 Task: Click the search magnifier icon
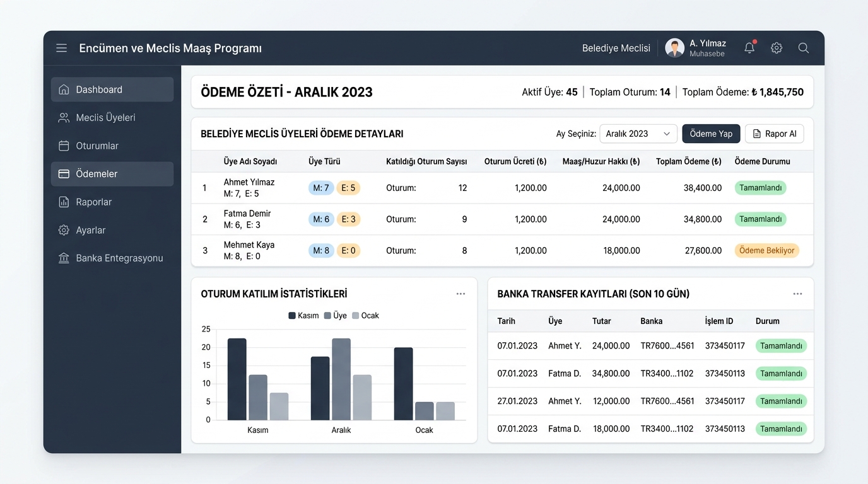pos(804,48)
